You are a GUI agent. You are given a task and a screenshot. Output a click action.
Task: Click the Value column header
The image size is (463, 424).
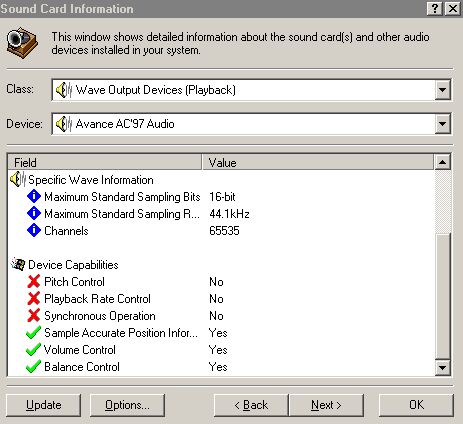tap(318, 162)
